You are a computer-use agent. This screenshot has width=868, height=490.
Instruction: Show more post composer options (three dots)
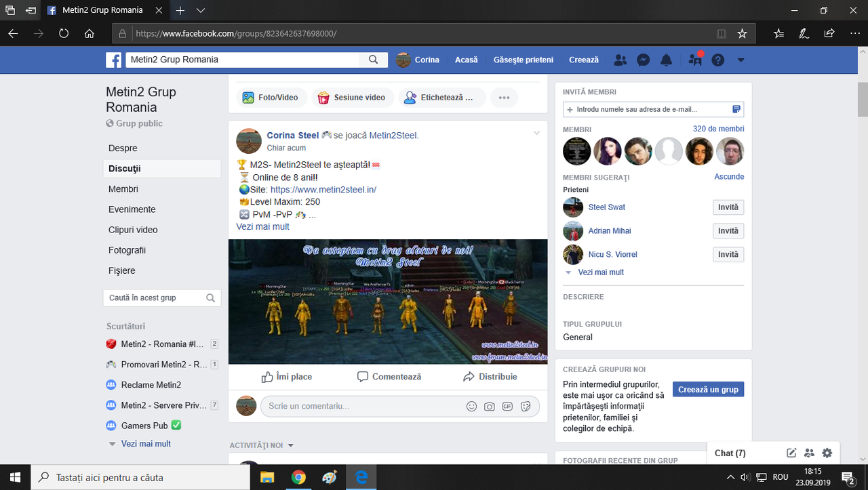504,98
